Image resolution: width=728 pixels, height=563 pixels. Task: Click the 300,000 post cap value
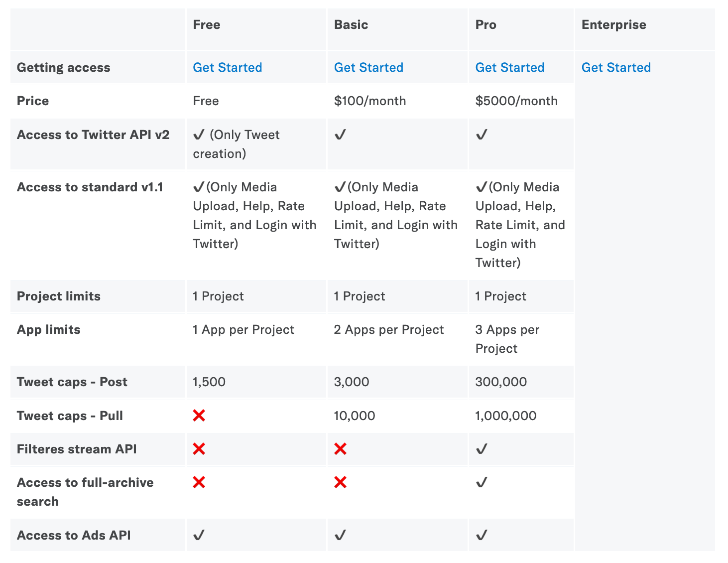tap(501, 382)
